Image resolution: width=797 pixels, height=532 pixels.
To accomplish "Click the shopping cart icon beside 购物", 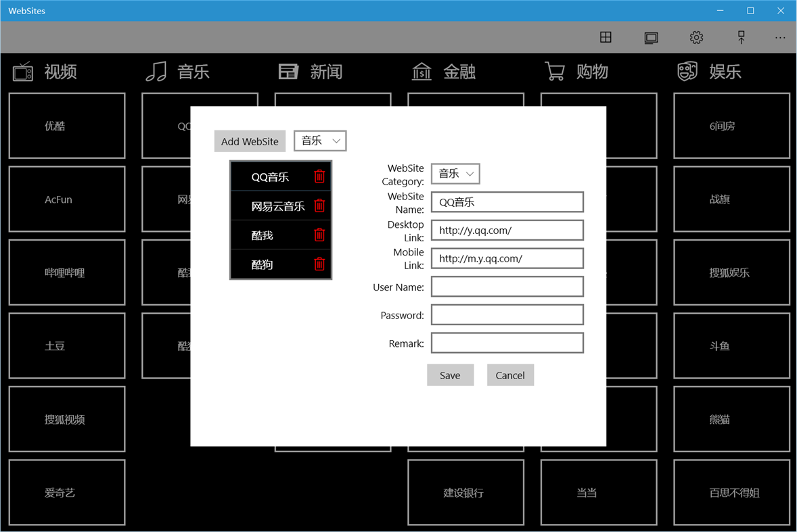I will [555, 72].
